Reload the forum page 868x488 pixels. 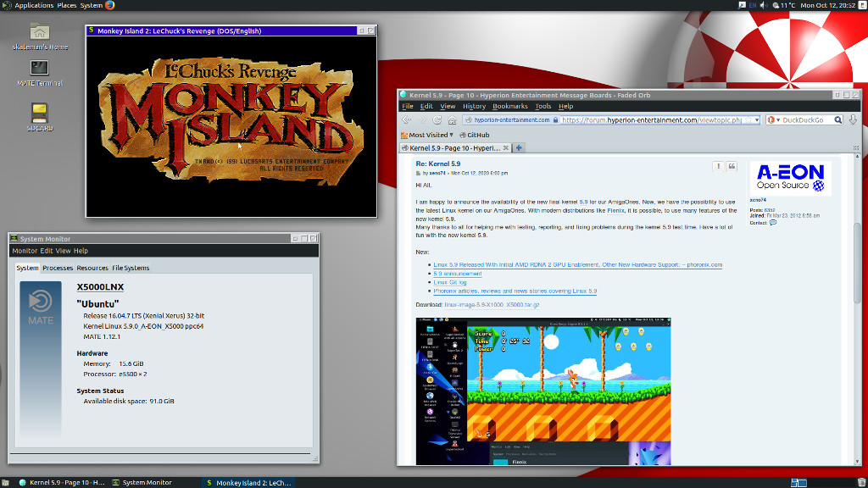pos(437,120)
